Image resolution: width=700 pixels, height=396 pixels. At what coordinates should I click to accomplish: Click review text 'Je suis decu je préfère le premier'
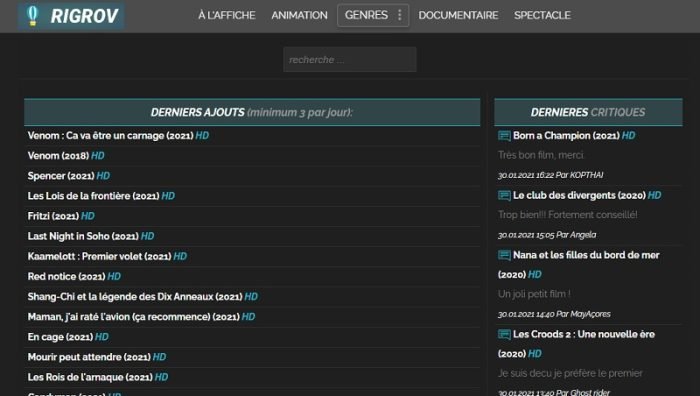(x=570, y=373)
